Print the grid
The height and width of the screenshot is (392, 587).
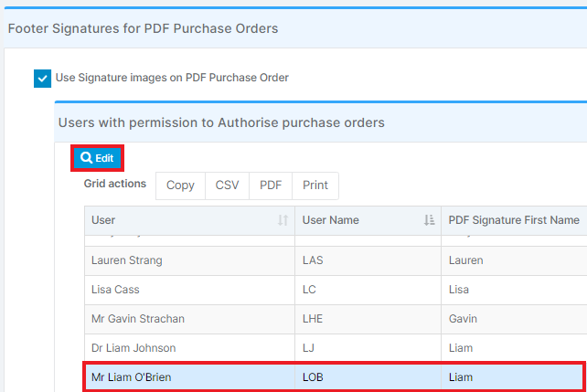(315, 185)
